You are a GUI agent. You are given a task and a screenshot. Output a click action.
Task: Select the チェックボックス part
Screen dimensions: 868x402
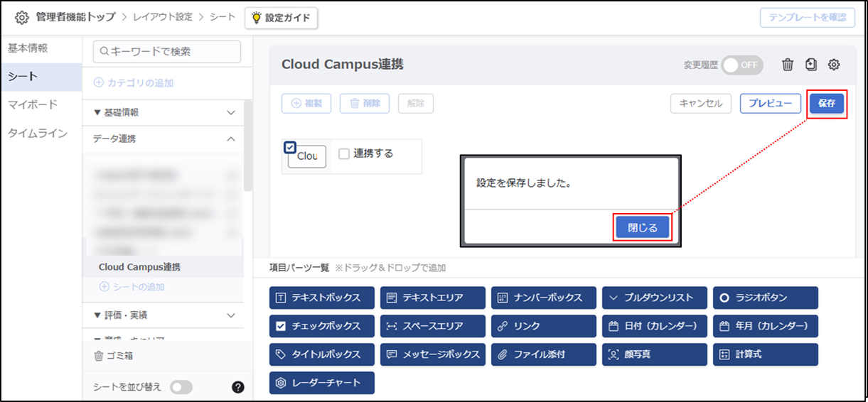tap(322, 326)
